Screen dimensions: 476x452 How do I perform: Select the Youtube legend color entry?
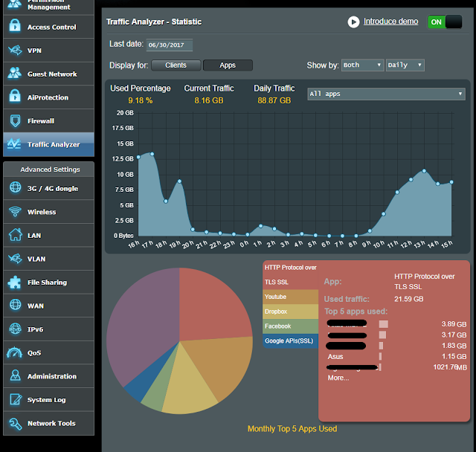[x=291, y=297]
